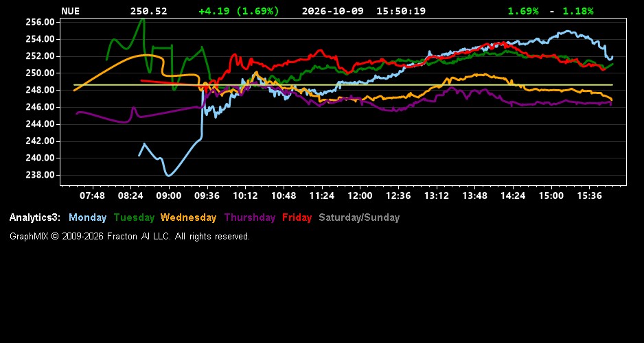
Task: Click the 1.18% value at top right
Action: point(578,11)
